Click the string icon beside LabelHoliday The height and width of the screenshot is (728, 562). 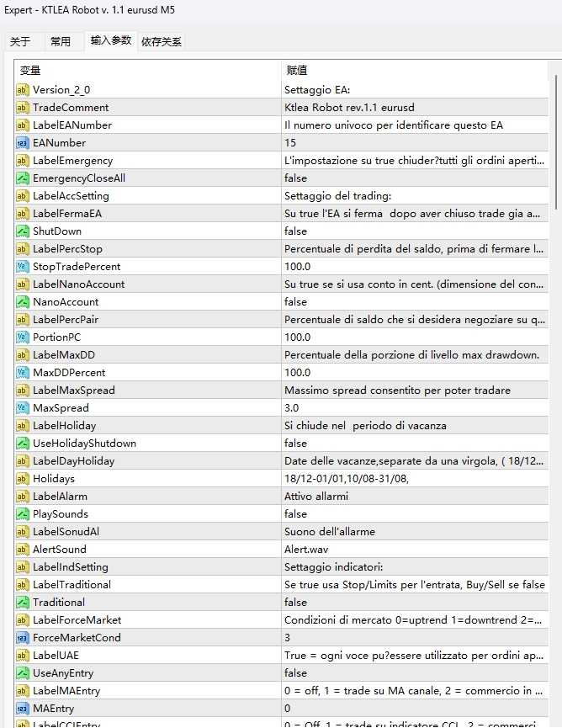point(22,425)
